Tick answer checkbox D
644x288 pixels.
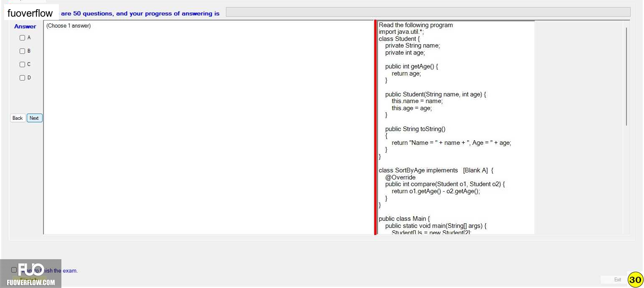23,78
